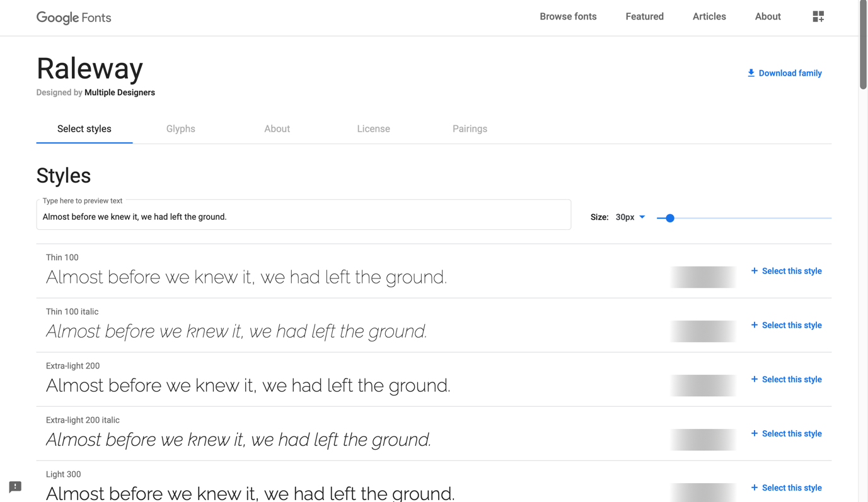
Task: Click the Download family link
Action: (x=784, y=73)
